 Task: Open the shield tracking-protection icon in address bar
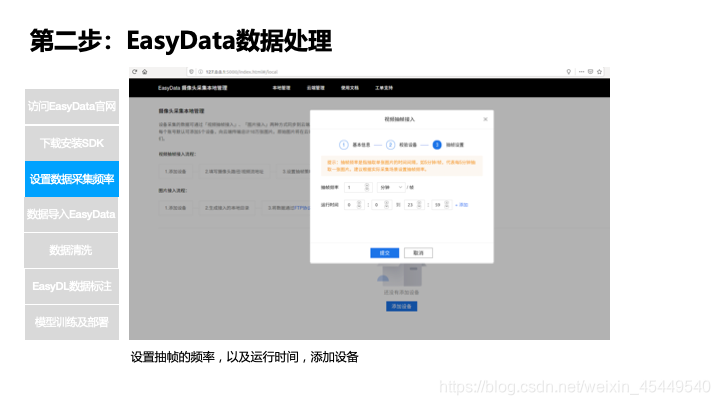coord(191,72)
